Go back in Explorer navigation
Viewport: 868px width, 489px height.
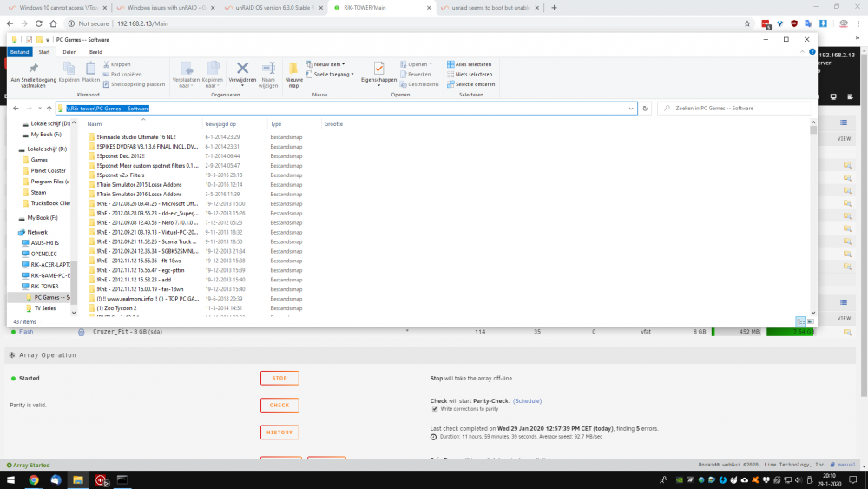16,109
